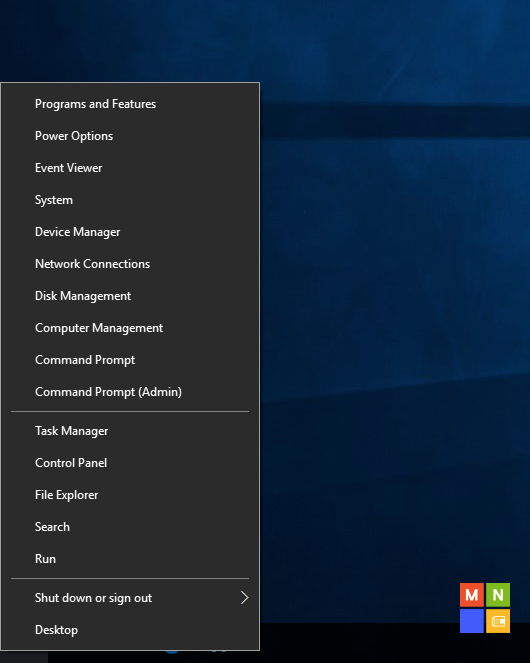Launch Event Viewer
Image resolution: width=530 pixels, height=663 pixels.
tap(130, 168)
